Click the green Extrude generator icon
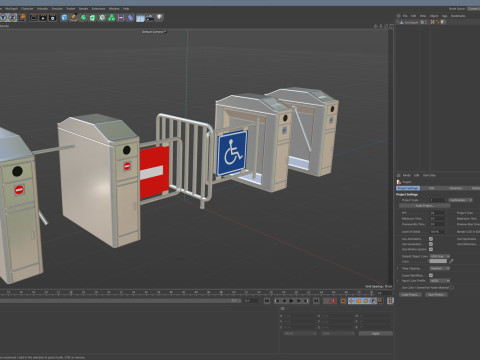The height and width of the screenshot is (360, 480). [93, 18]
